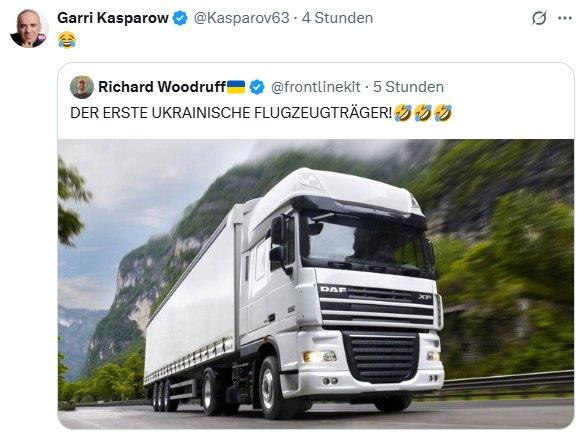Open the white DAF truck image
The image size is (585, 436).
[x=316, y=283]
